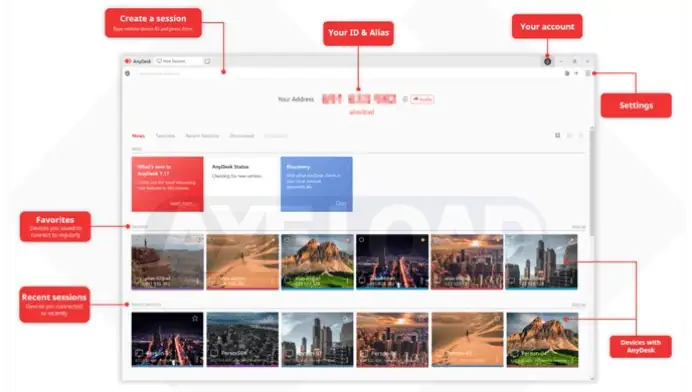The width and height of the screenshot is (692, 392).
Task: Toggle star on the night city recent session
Action: [x=195, y=318]
